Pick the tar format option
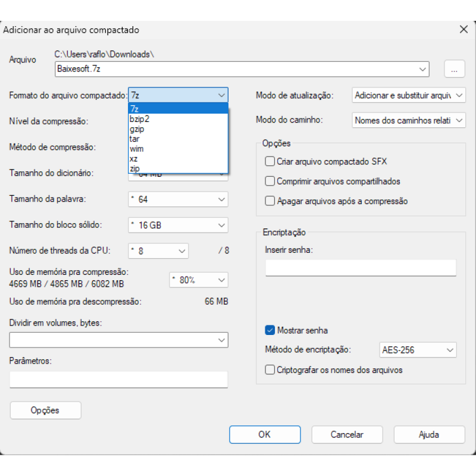The image size is (476, 476). (x=178, y=139)
